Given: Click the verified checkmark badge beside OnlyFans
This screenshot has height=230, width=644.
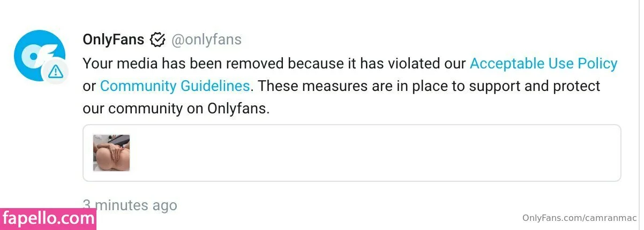Looking at the screenshot, I should coord(158,40).
